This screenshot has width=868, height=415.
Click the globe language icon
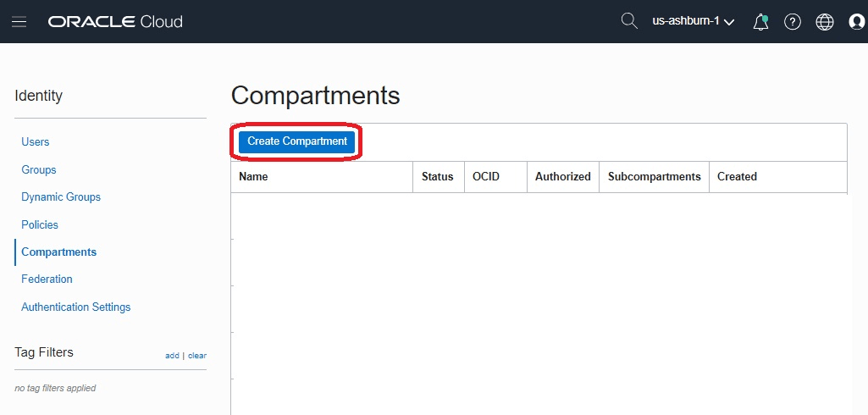pyautogui.click(x=825, y=21)
